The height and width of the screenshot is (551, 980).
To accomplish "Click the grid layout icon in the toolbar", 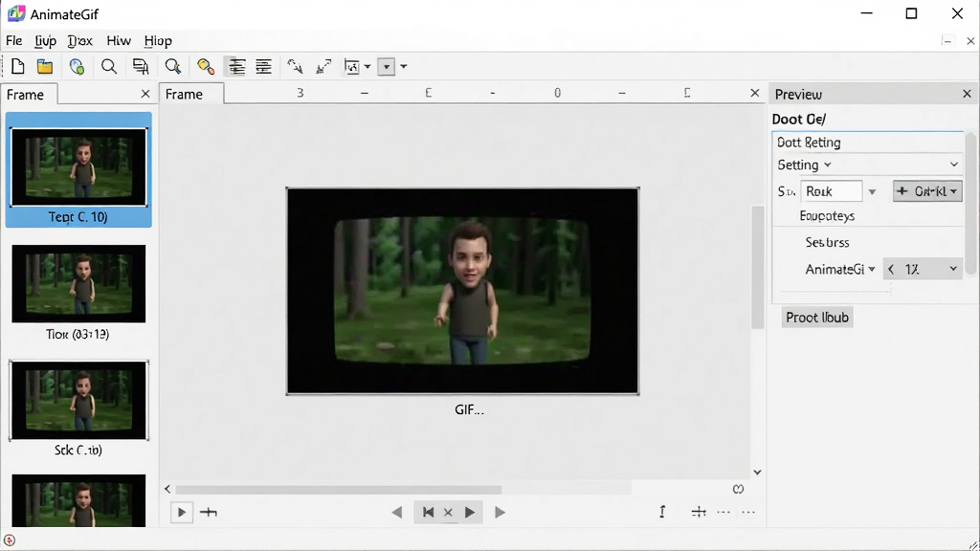I will click(352, 66).
